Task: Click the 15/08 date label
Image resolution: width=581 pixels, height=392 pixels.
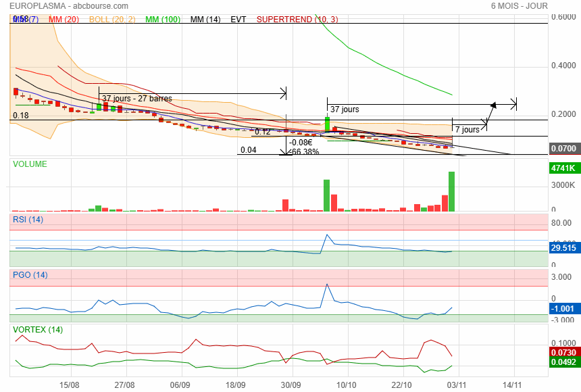Action: coord(69,385)
